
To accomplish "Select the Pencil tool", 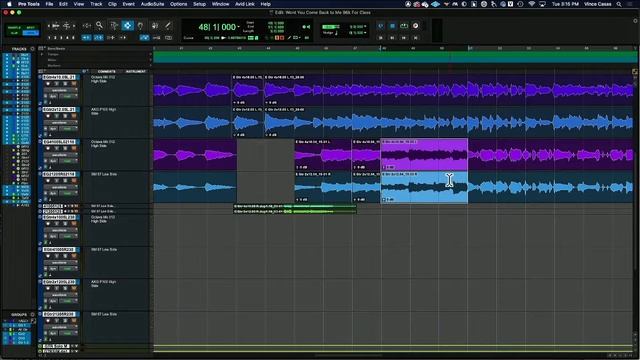I will coord(168,26).
